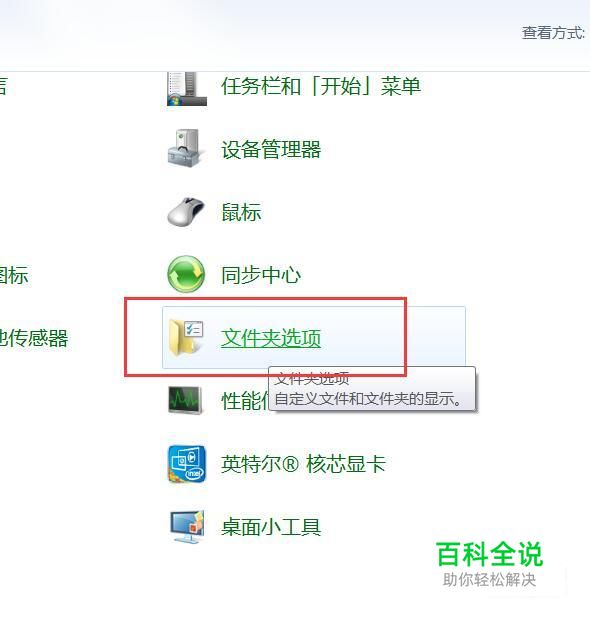This screenshot has width=590, height=621.
Task: Open the 桌面小工具 link
Action: 271,527
